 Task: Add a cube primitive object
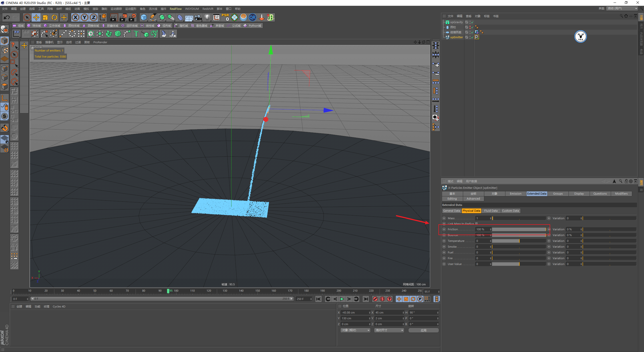[x=144, y=17]
